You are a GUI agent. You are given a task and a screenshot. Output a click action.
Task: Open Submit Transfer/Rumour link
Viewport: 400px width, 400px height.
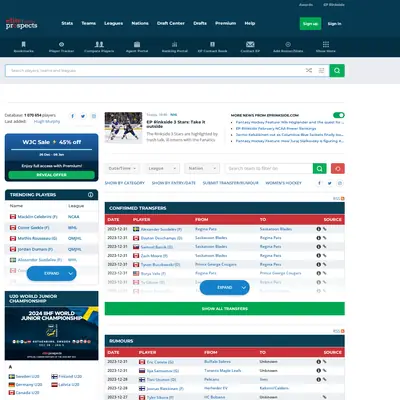pos(231,183)
